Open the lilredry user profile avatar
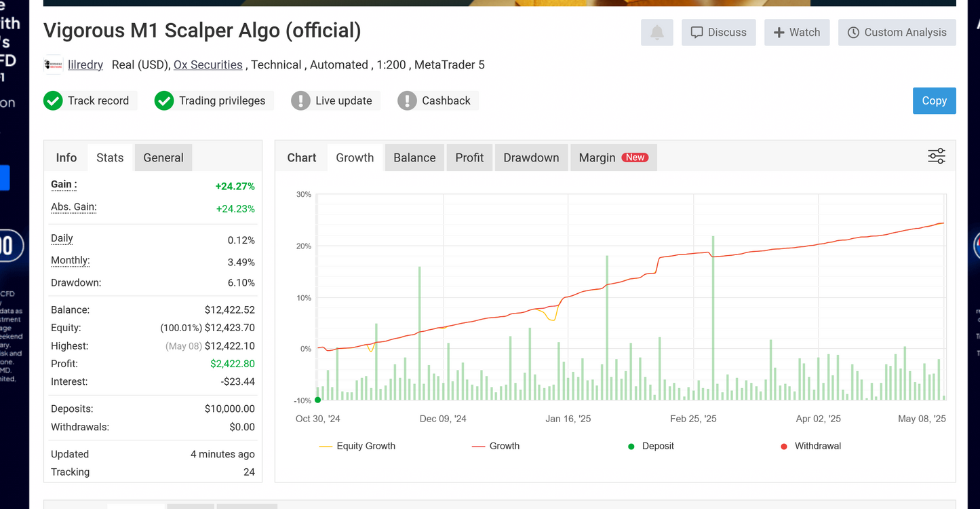Image resolution: width=980 pixels, height=509 pixels. point(53,64)
